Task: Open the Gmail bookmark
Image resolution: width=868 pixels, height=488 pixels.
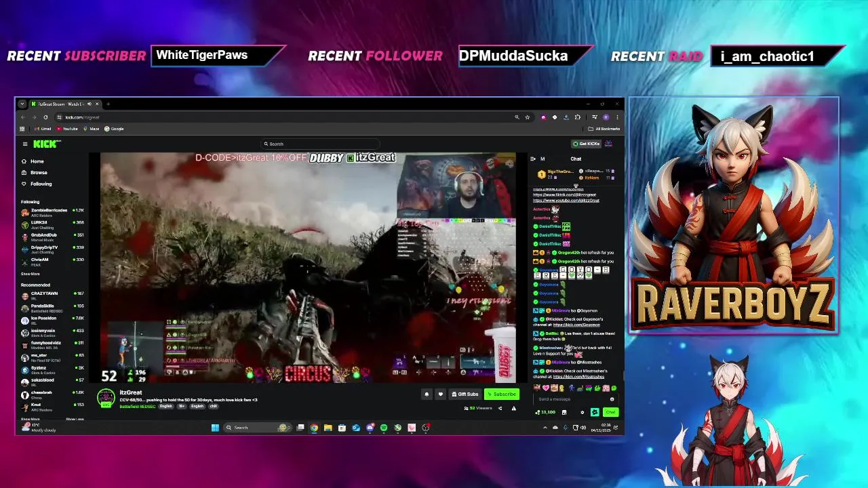Action: pos(43,129)
